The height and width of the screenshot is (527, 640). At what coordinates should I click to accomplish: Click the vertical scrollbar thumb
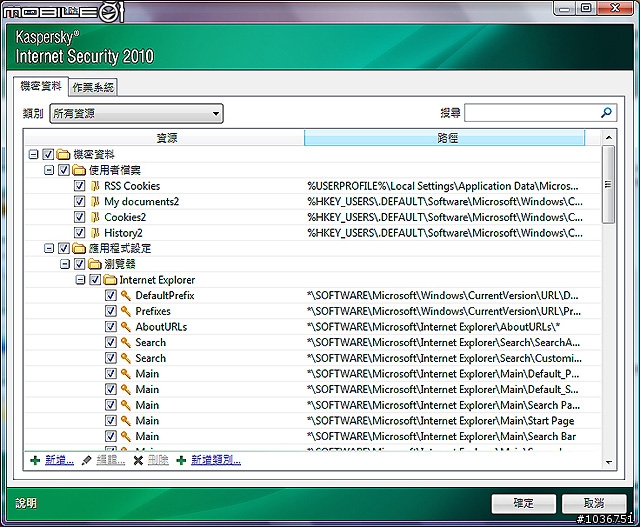click(x=608, y=185)
